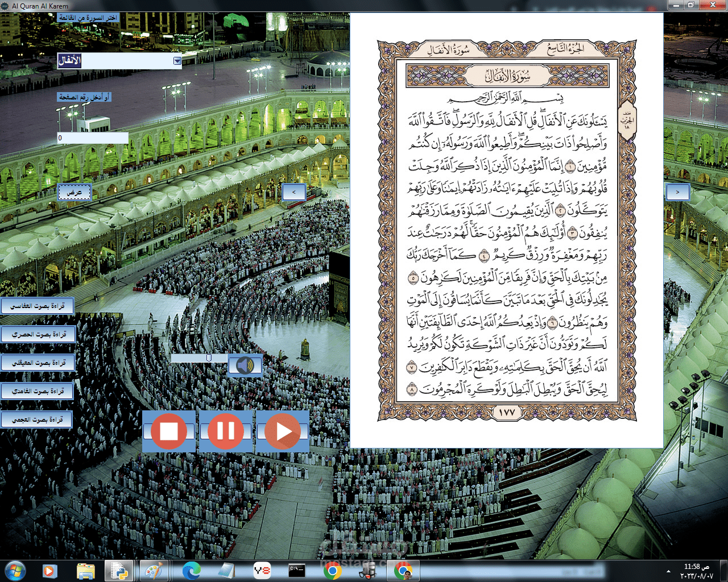The width and height of the screenshot is (728, 582).
Task: Click the label اختر السورة من القائمة
Action: click(89, 18)
